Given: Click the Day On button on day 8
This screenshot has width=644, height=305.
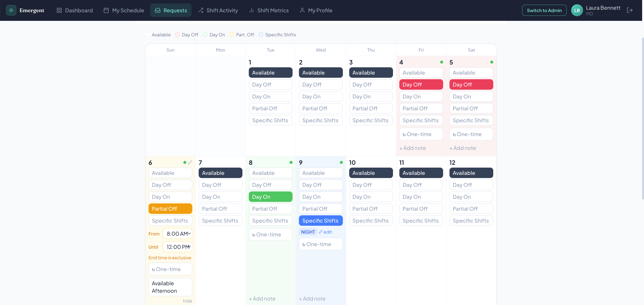Looking at the screenshot, I should [x=271, y=197].
